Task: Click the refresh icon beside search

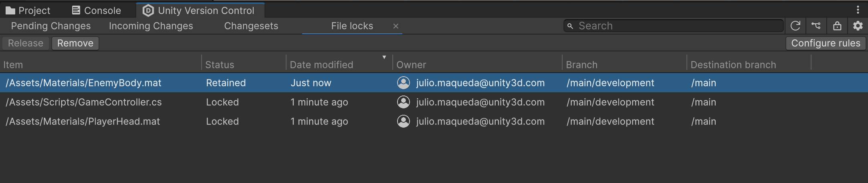Action: pos(795,26)
